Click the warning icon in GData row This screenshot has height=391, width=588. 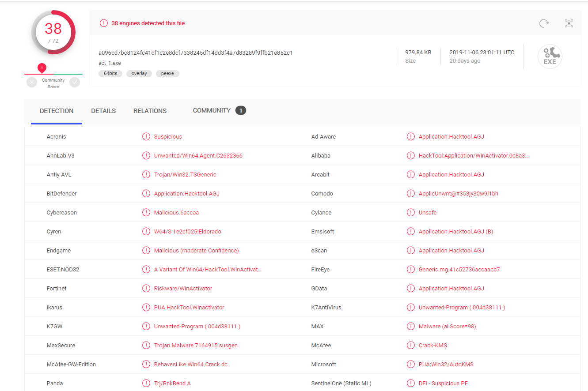(x=411, y=288)
